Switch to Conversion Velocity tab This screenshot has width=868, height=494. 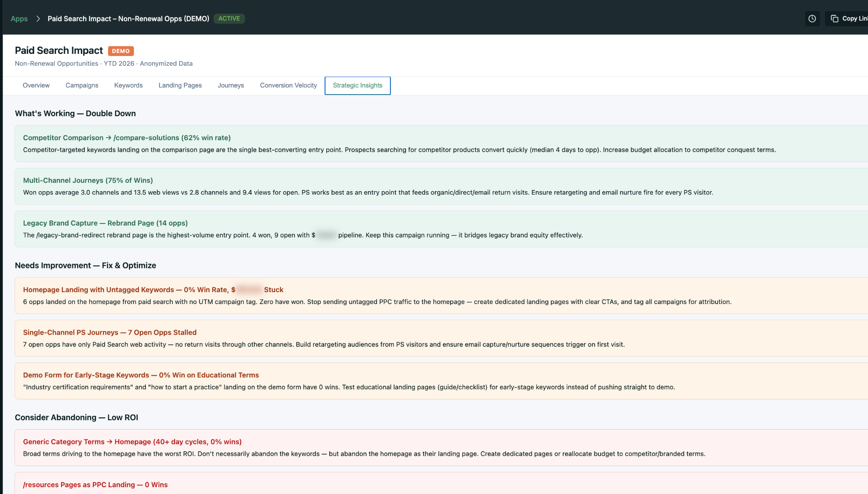tap(288, 85)
